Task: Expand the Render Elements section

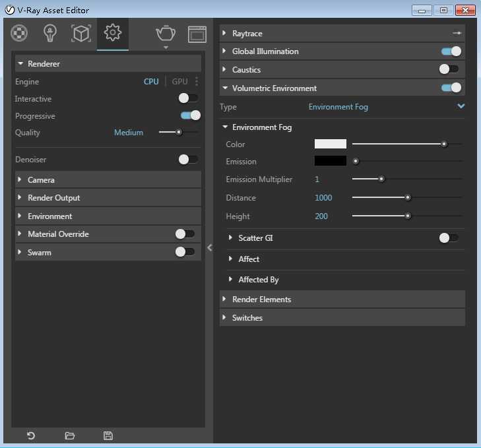Action: pos(261,300)
